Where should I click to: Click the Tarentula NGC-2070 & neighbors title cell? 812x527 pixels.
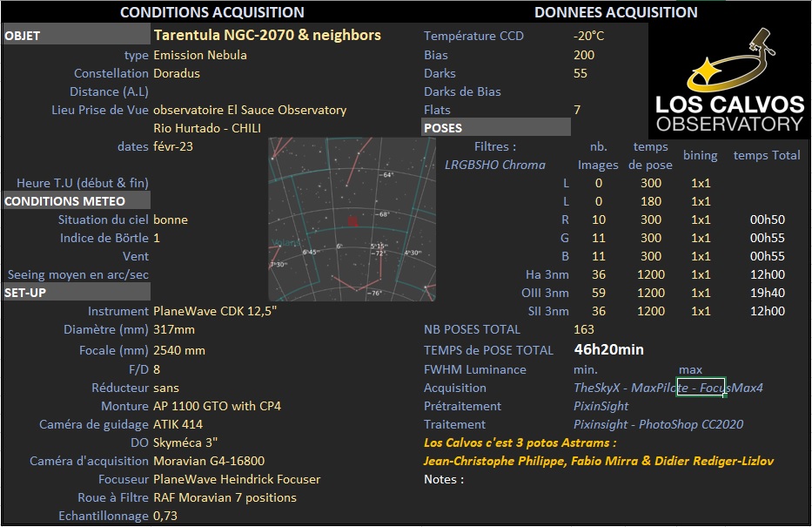pyautogui.click(x=267, y=35)
